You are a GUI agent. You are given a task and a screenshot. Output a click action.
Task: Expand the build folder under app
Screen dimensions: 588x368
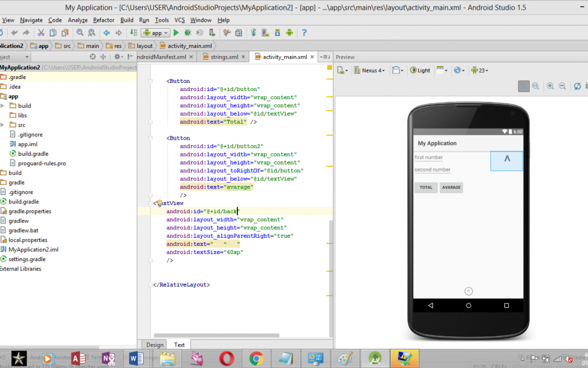[3, 106]
